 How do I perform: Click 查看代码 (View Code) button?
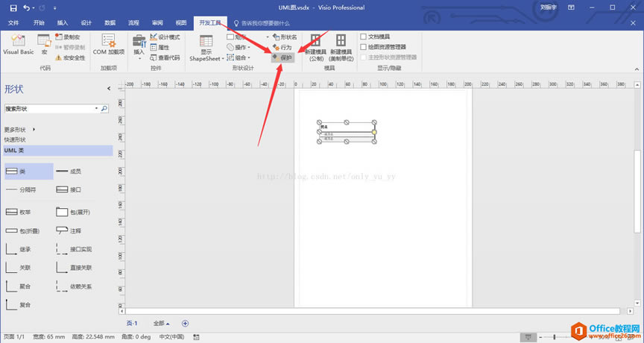tap(164, 57)
